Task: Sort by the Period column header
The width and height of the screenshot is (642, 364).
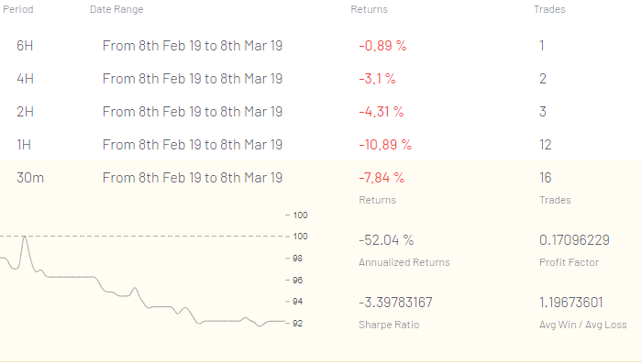Action: 18,9
